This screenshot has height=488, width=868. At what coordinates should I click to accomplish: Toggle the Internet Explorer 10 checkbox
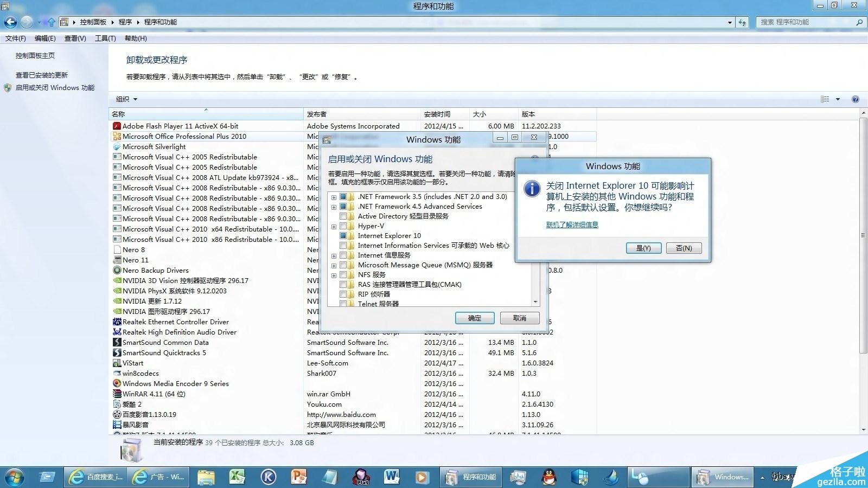pyautogui.click(x=343, y=236)
